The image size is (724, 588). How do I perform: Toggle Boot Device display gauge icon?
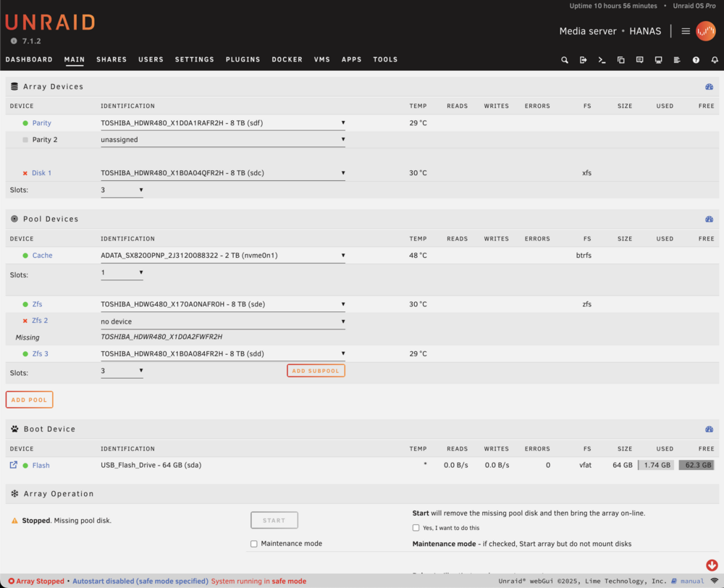tap(710, 429)
